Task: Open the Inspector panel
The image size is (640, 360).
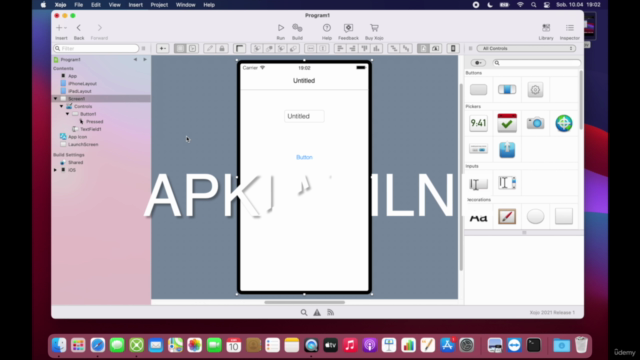Action: coord(569,28)
